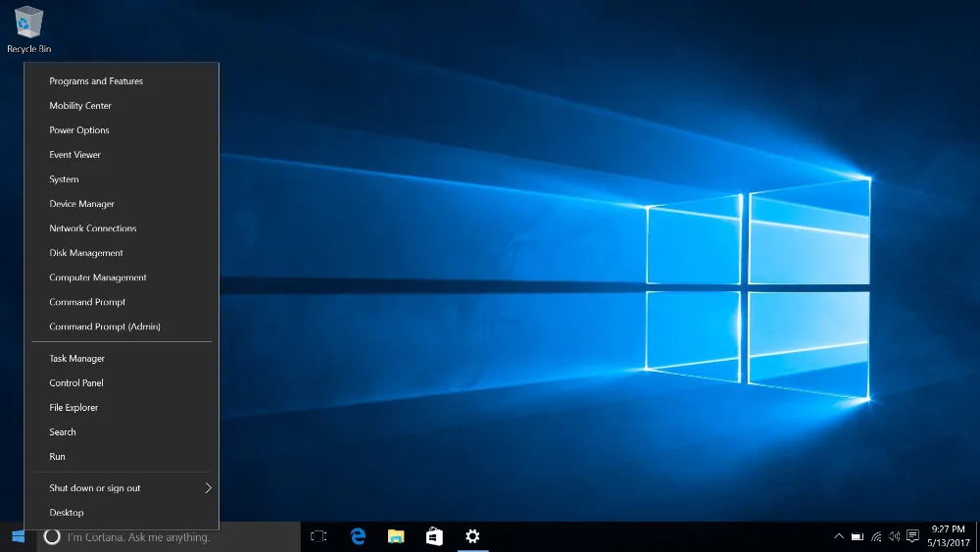The width and height of the screenshot is (980, 552).
Task: Open the Store taskbar icon
Action: (434, 536)
